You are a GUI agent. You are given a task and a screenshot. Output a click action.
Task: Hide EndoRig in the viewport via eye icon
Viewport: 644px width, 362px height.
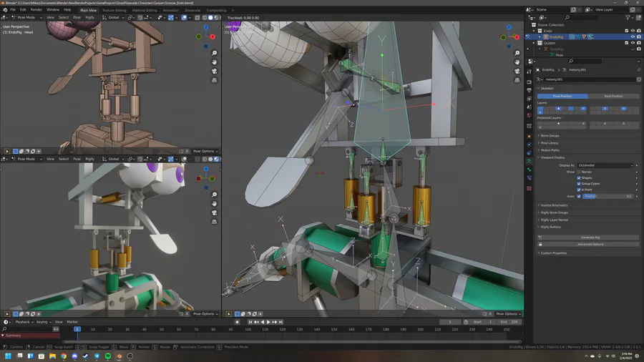tap(633, 37)
